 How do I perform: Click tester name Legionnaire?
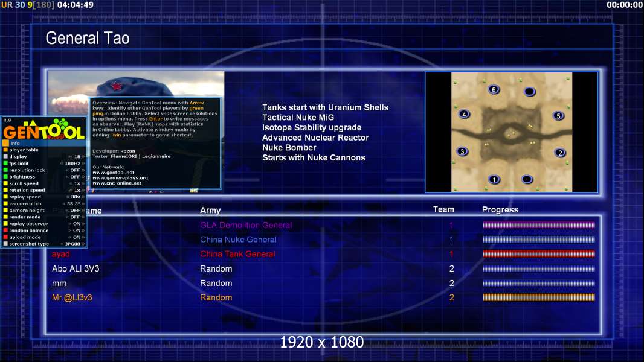click(156, 156)
